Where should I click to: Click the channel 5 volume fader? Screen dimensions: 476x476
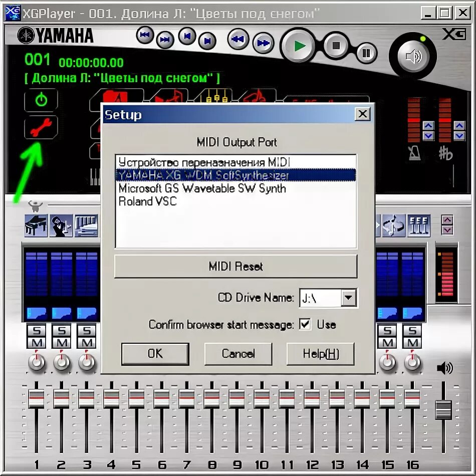pos(137,398)
